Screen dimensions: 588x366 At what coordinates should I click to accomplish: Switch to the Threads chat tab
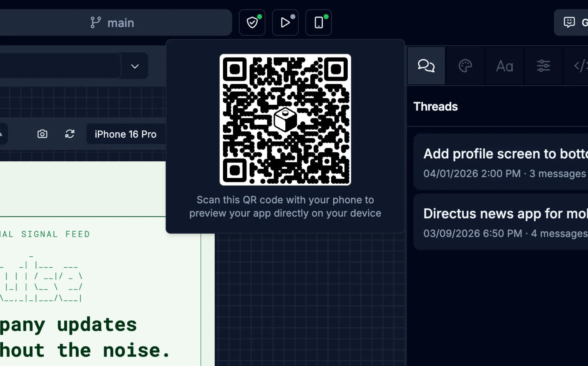426,66
